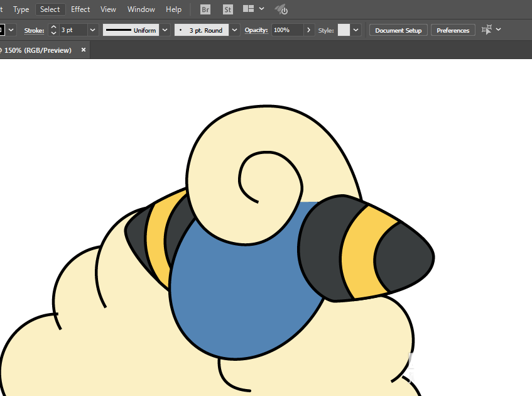532x396 pixels.
Task: Expand the stroke weight dropdown
Action: 92,30
